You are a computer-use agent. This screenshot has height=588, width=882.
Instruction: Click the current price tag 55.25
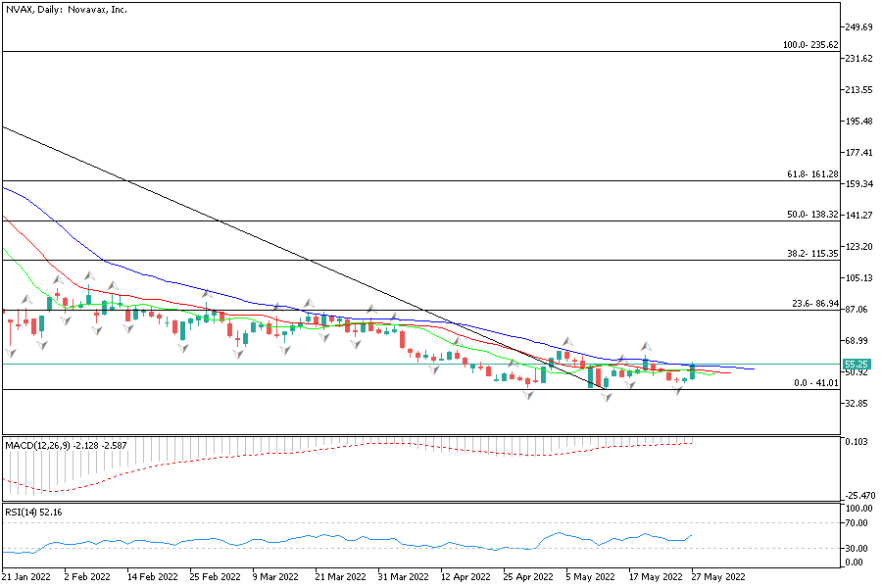pos(857,364)
